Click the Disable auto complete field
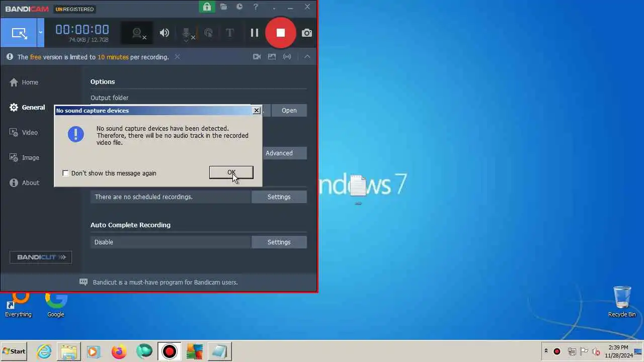This screenshot has height=362, width=644. pyautogui.click(x=171, y=242)
